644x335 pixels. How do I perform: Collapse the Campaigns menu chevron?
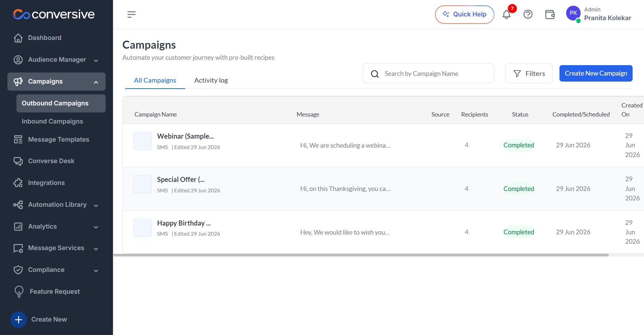96,82
